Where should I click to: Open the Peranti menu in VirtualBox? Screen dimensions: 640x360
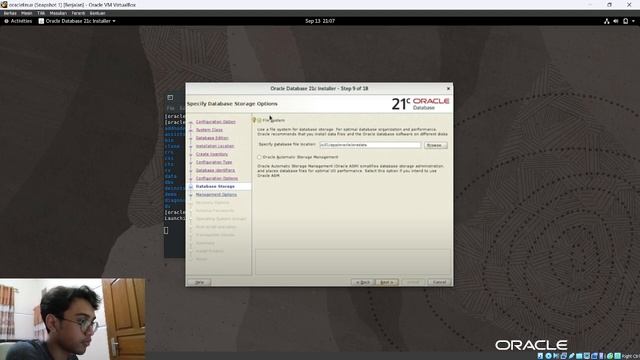click(x=78, y=13)
